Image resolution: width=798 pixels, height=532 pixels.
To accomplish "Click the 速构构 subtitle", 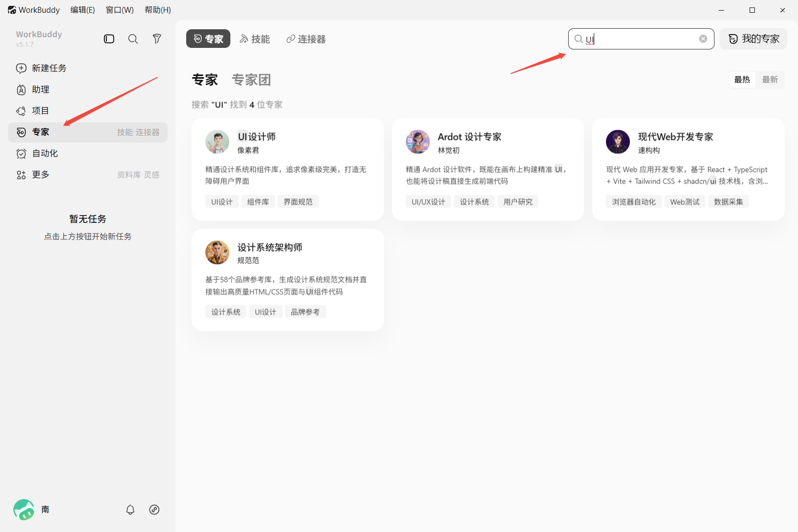I will (649, 151).
